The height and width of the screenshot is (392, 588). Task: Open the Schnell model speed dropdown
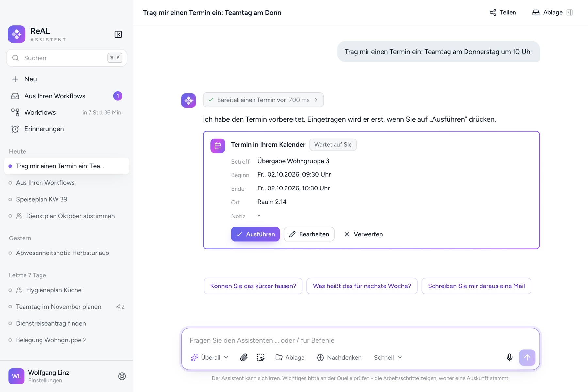(x=388, y=357)
